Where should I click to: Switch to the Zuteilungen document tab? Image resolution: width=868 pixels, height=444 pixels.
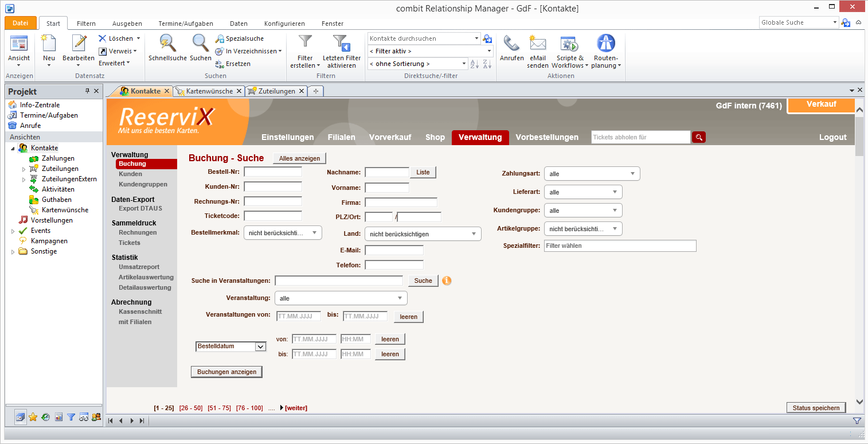[276, 91]
